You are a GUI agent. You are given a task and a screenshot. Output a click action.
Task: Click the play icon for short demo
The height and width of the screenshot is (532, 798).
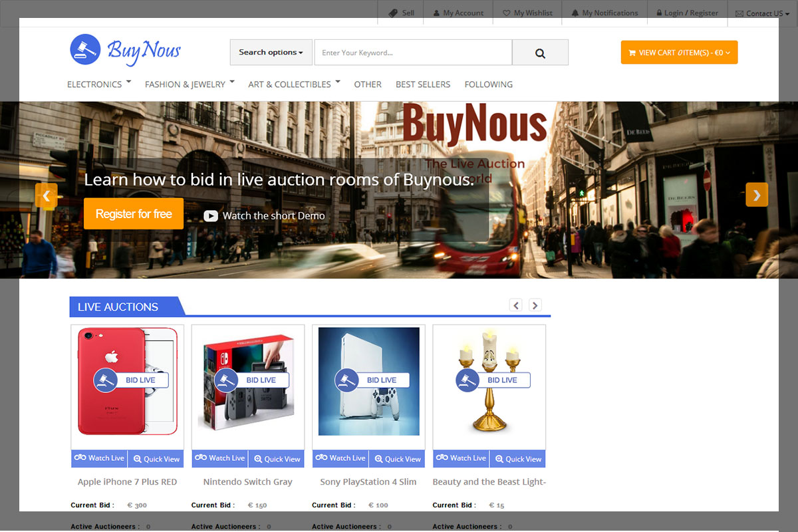click(x=211, y=215)
